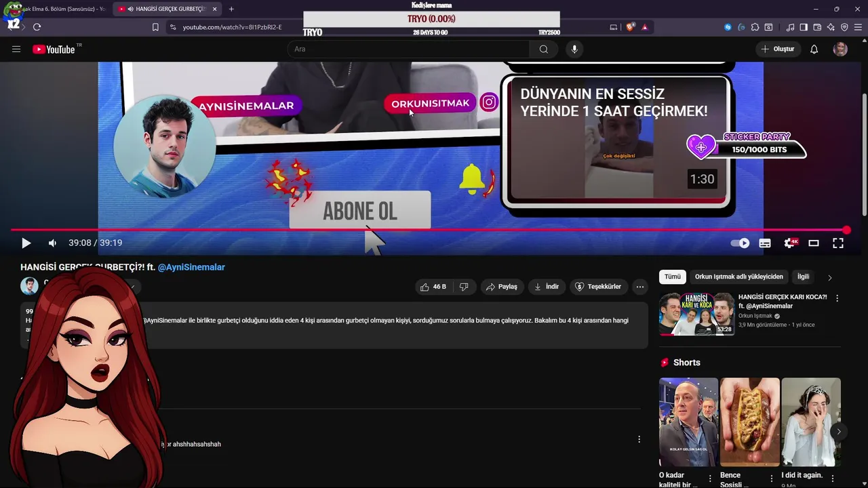Open options for 'O kadar kaliteli' Short
The width and height of the screenshot is (868, 488).
coord(710,479)
